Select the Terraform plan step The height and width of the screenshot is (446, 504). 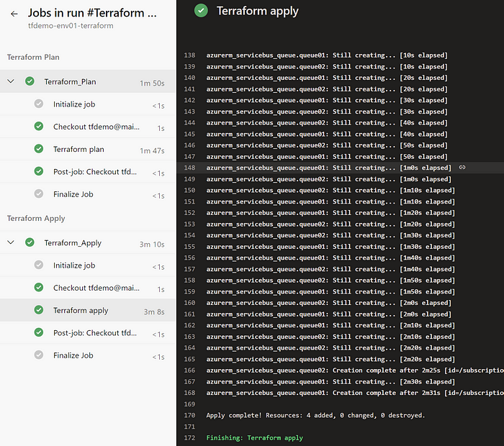[88, 149]
